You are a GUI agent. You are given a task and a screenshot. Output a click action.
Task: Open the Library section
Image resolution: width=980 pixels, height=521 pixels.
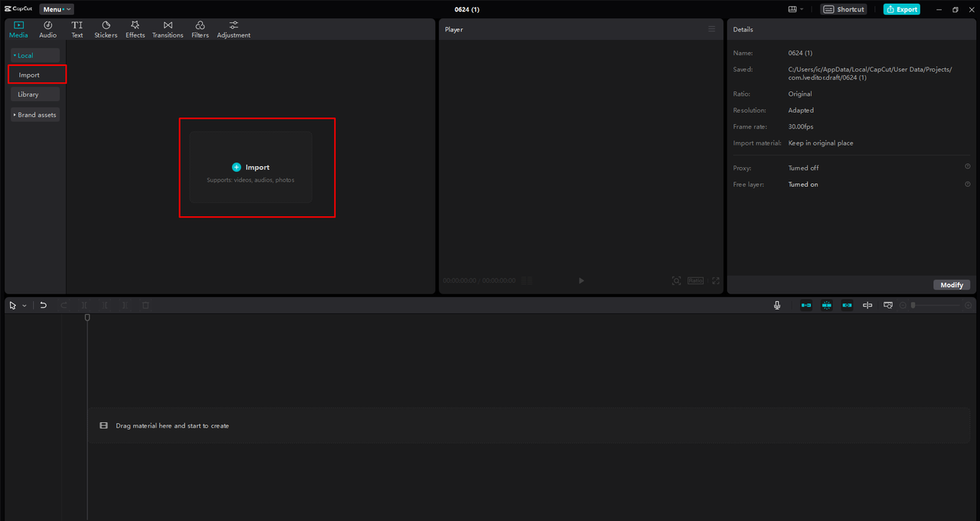(x=35, y=94)
